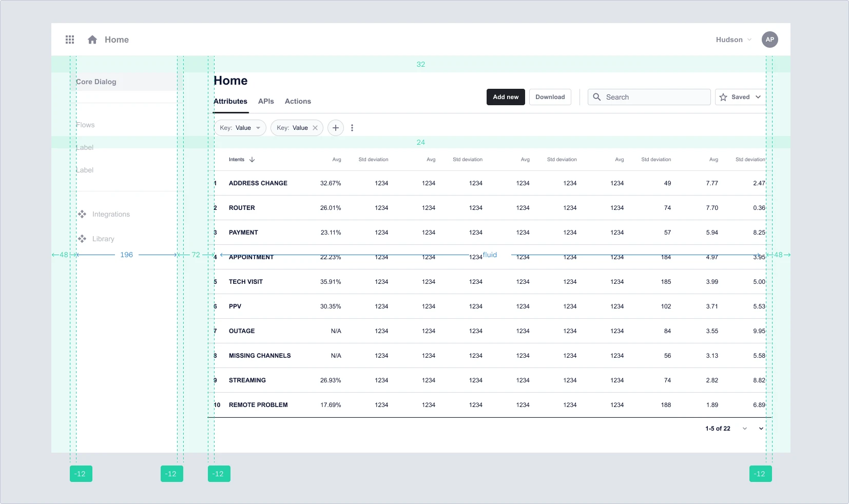Select the MISSING CHANNELS row
Screen dimensions: 849x504
(x=490, y=356)
